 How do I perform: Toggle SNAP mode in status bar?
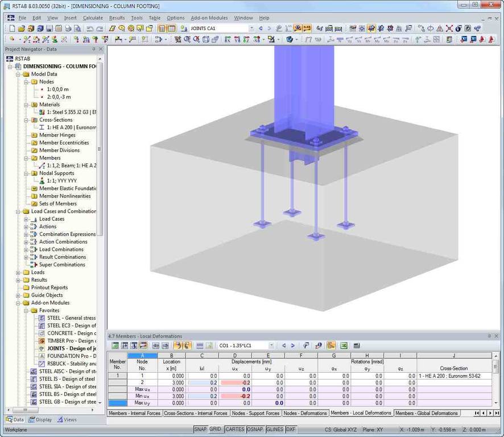pos(200,429)
